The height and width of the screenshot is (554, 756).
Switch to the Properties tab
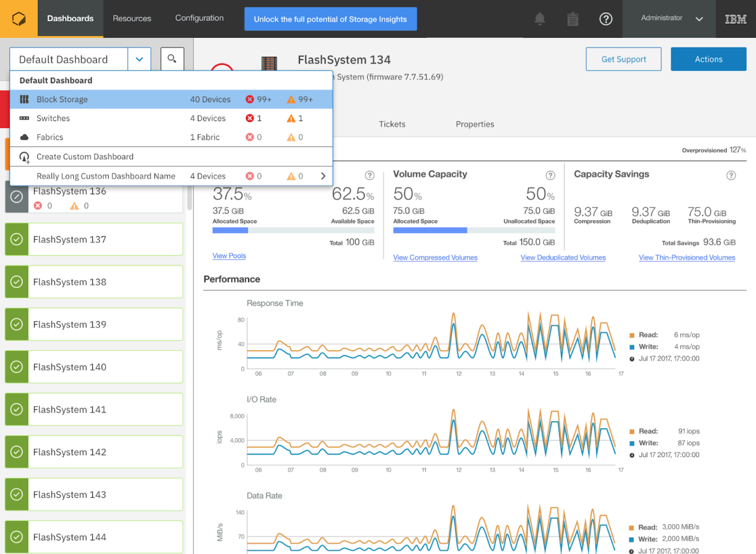[475, 124]
